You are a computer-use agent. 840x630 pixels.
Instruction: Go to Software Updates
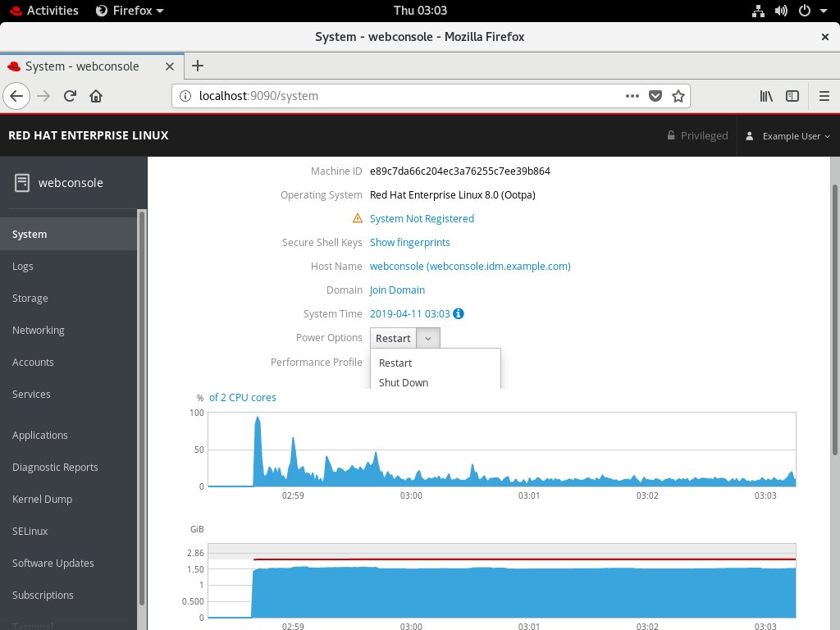tap(69, 563)
